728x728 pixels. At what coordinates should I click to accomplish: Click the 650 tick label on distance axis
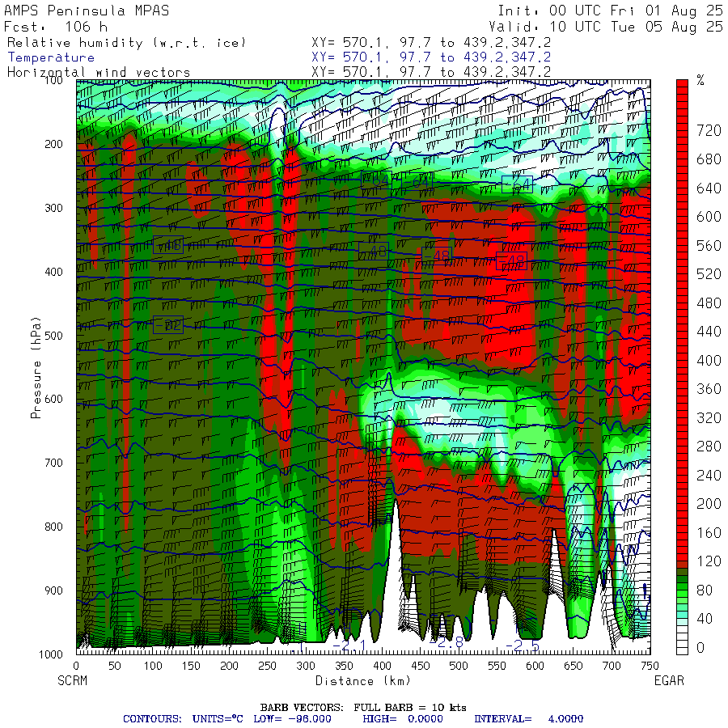(x=574, y=666)
